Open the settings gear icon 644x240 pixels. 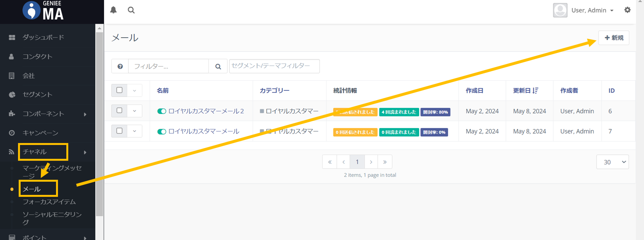[x=627, y=10]
